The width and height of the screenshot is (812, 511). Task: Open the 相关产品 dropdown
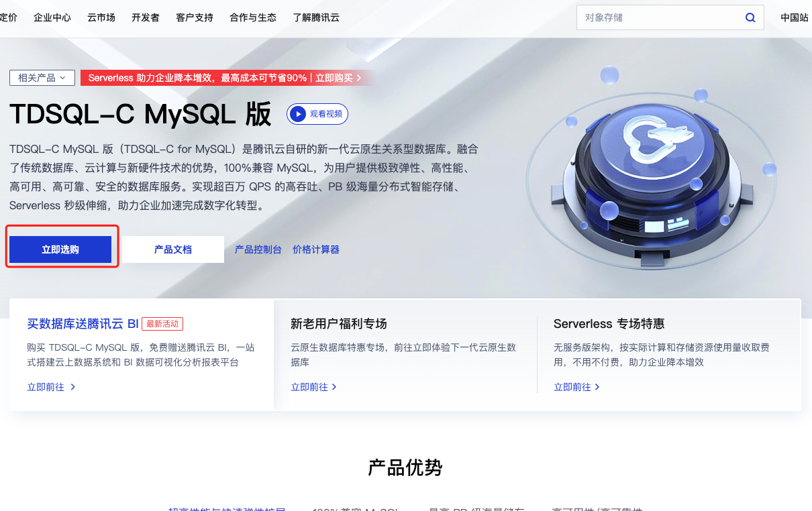pyautogui.click(x=42, y=78)
